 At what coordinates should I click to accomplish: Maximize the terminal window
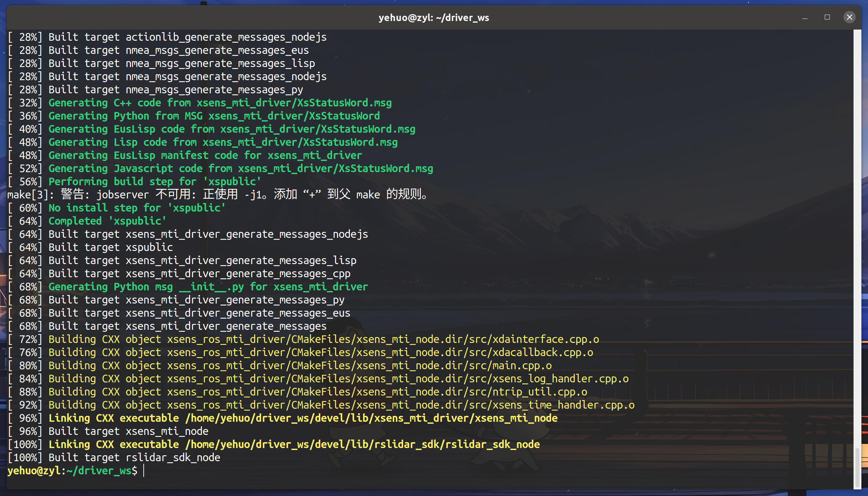pyautogui.click(x=827, y=17)
